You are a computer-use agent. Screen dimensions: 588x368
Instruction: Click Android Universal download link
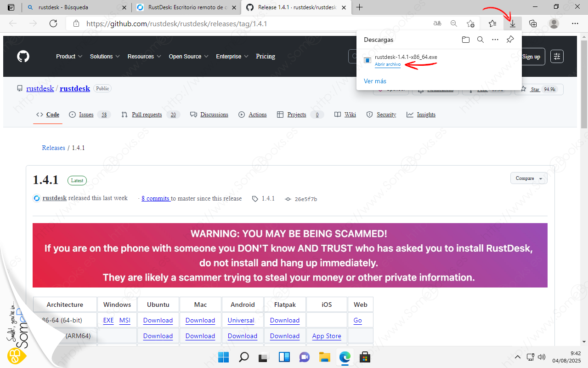tap(241, 321)
